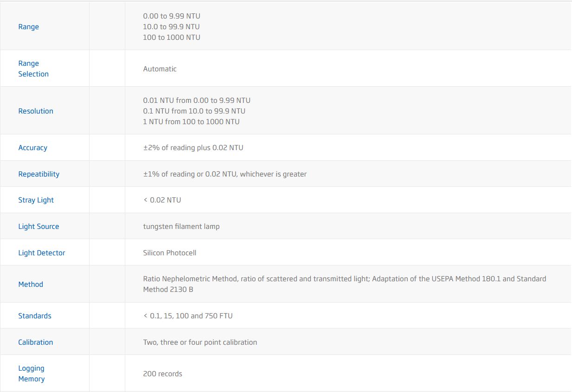Click the '200 records' value

[162, 374]
